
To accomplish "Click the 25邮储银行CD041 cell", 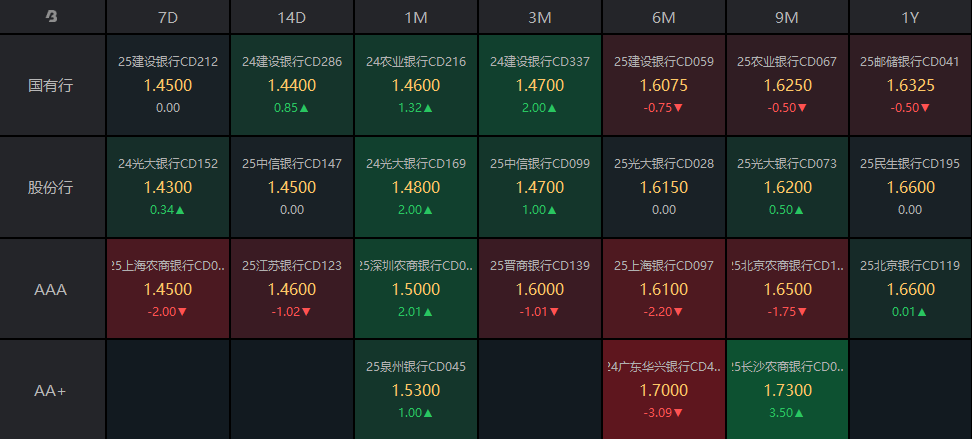I will (x=910, y=85).
